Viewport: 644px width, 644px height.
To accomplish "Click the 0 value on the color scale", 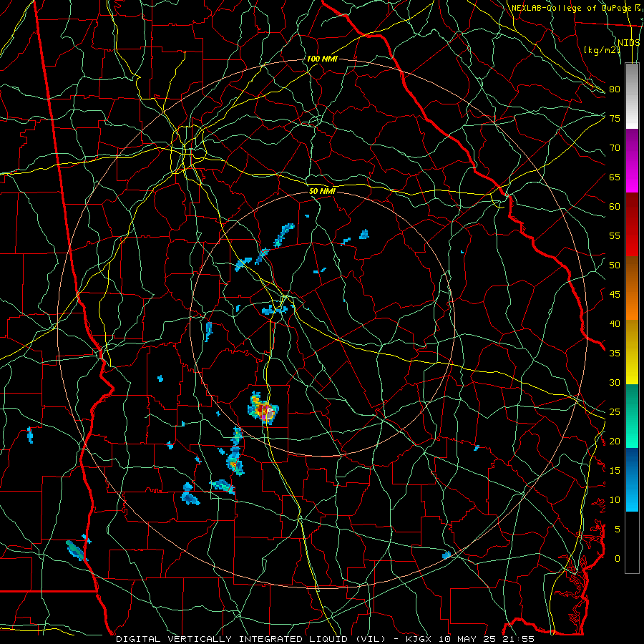I will [x=618, y=559].
